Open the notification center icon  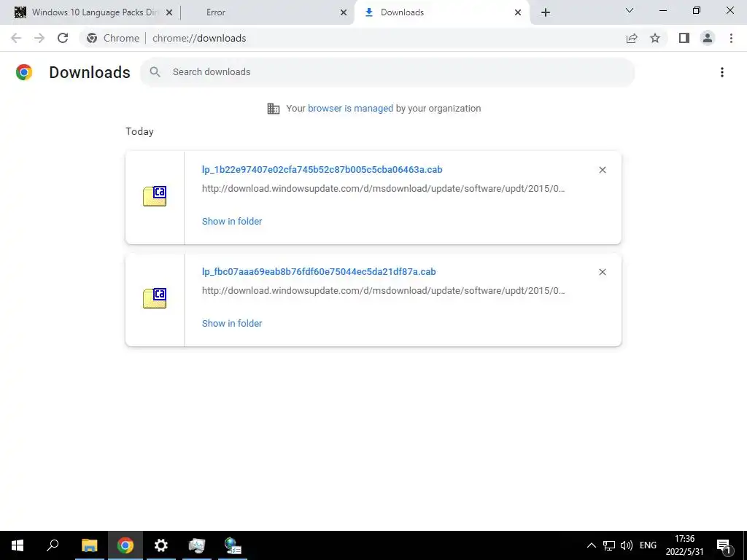click(x=724, y=545)
